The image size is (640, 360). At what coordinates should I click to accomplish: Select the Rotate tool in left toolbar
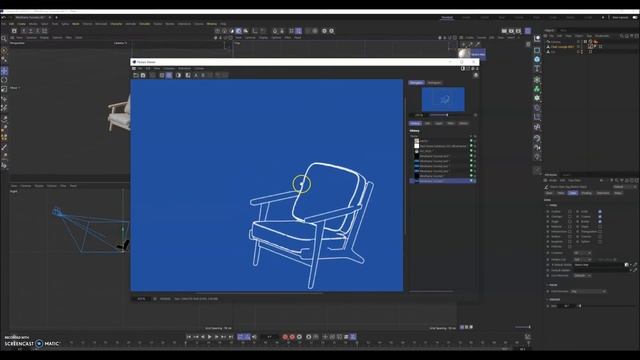point(4,80)
